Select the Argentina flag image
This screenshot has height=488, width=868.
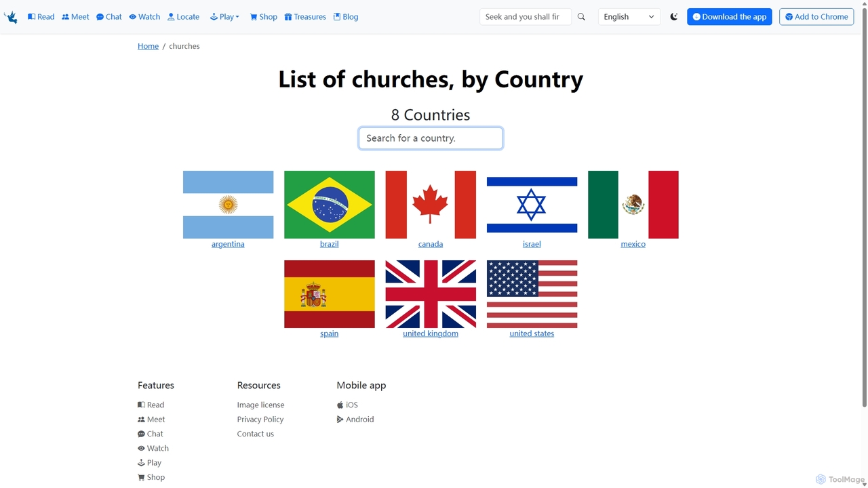click(x=228, y=205)
